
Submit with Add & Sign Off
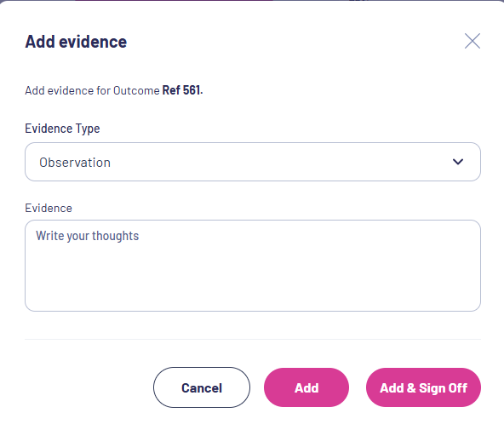click(423, 387)
